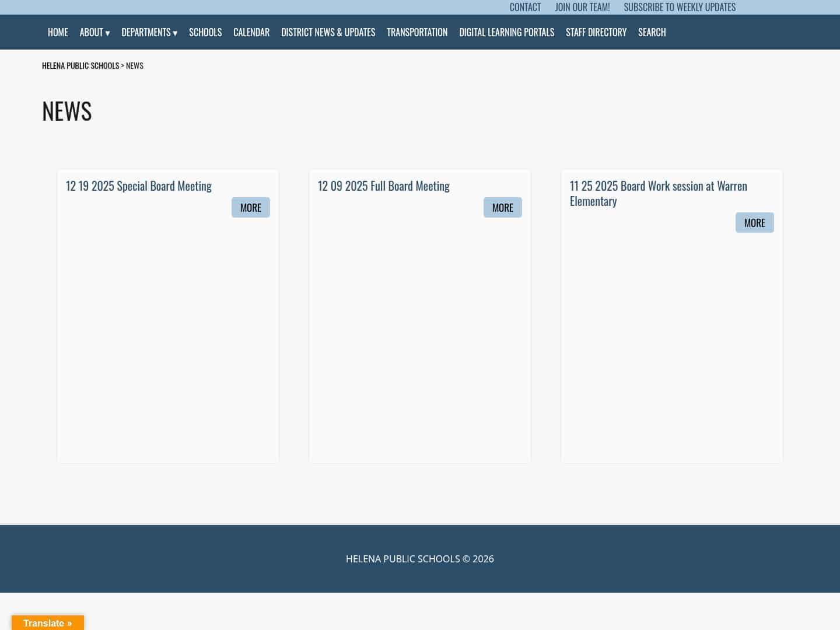Click MORE under the Special Board Meeting
840x630 pixels.
click(251, 207)
